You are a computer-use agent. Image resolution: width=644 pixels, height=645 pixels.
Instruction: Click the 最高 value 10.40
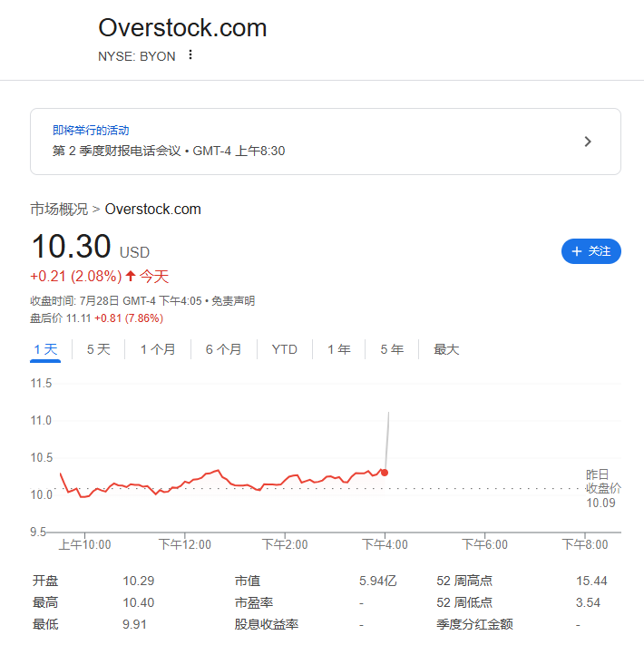pos(139,602)
